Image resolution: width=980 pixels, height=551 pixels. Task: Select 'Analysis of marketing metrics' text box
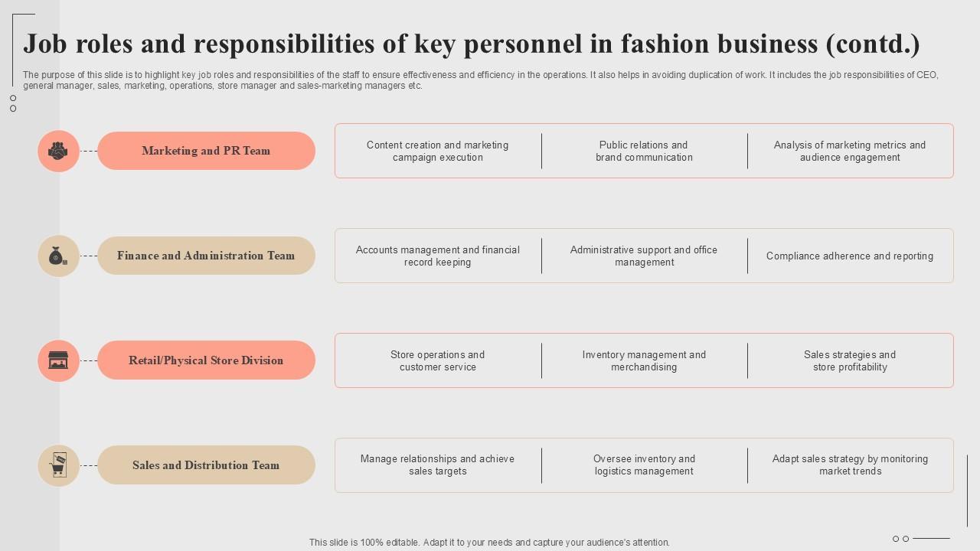pos(850,152)
